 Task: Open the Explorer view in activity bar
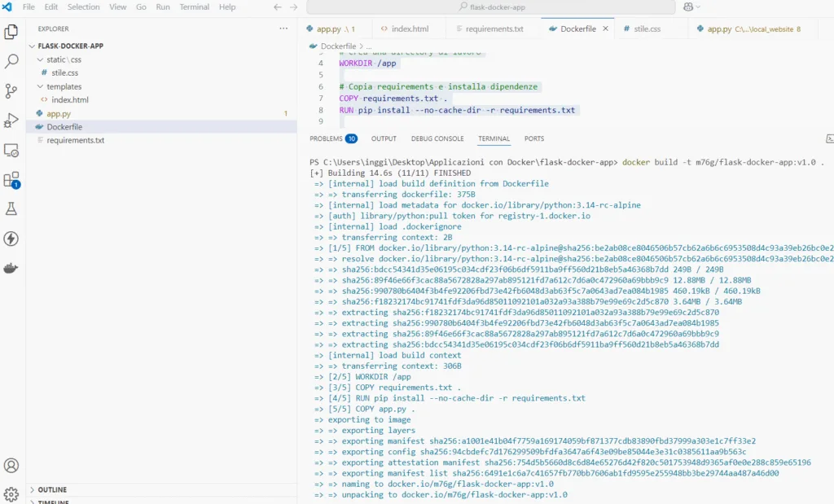11,32
